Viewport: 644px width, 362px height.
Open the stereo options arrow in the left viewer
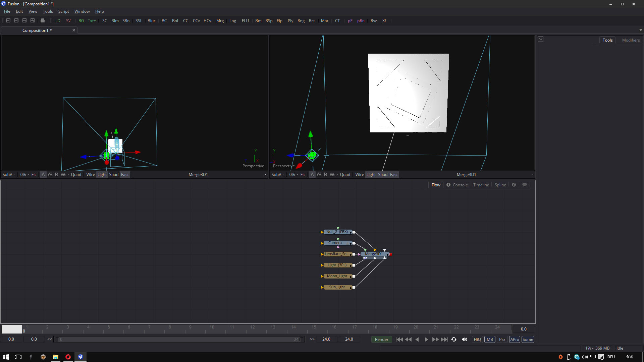tap(68, 175)
